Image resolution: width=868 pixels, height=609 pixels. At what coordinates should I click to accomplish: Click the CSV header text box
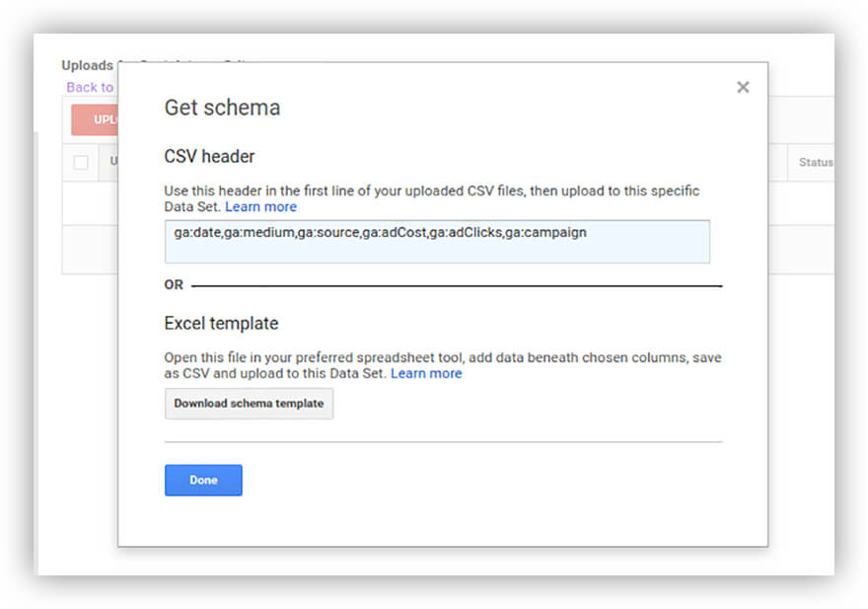coord(437,242)
